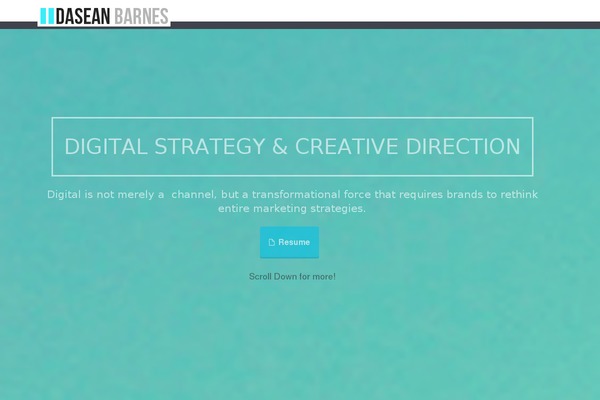The height and width of the screenshot is (400, 600).
Task: Click the 'Digital is not merely a channel' paragraph
Action: click(292, 201)
